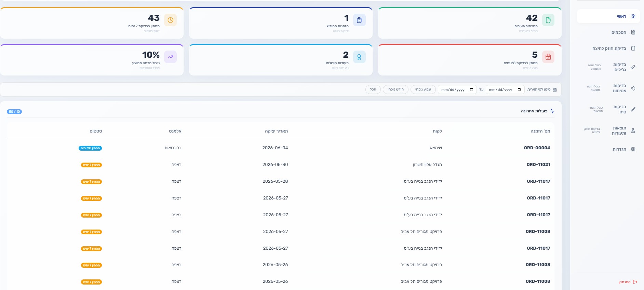Click the red calendar icon on the 5 card

[x=548, y=57]
